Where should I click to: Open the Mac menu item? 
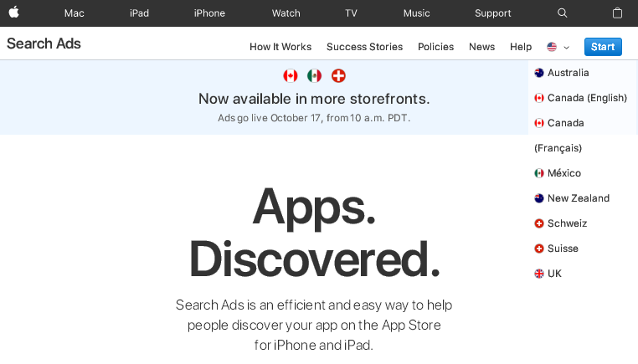(75, 13)
